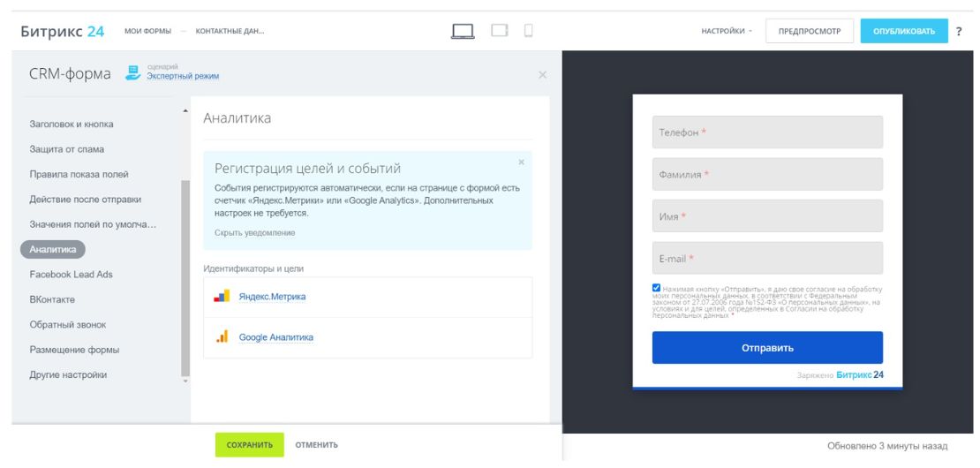980x468 pixels.
Task: Click the green Сохранить button
Action: pos(249,445)
